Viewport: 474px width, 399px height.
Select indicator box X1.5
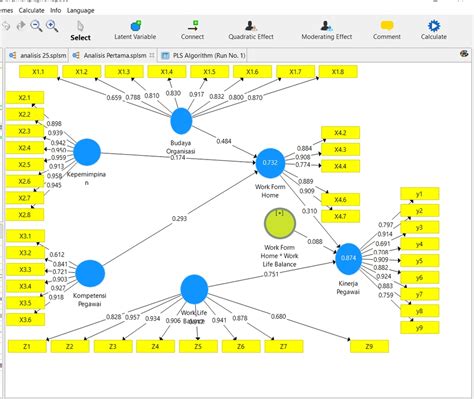pos(209,72)
